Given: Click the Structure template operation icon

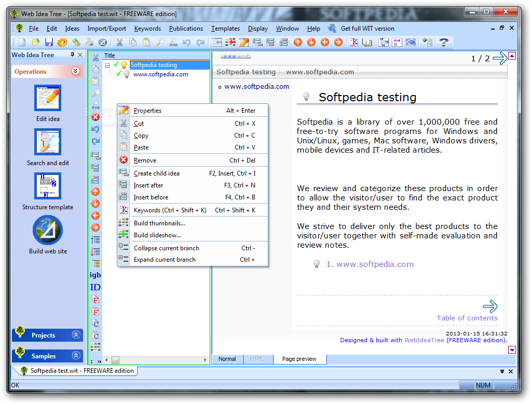Looking at the screenshot, I should click(x=48, y=186).
